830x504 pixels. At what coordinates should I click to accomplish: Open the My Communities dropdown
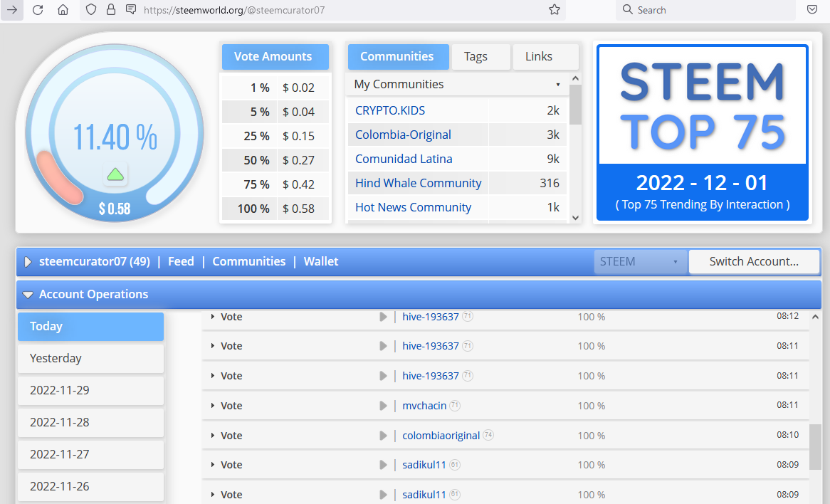(x=457, y=84)
